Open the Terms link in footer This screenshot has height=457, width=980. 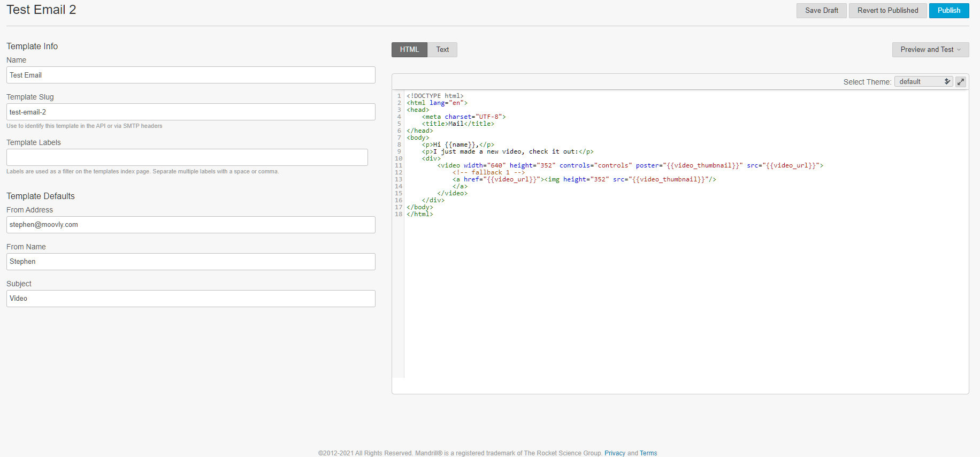click(648, 453)
